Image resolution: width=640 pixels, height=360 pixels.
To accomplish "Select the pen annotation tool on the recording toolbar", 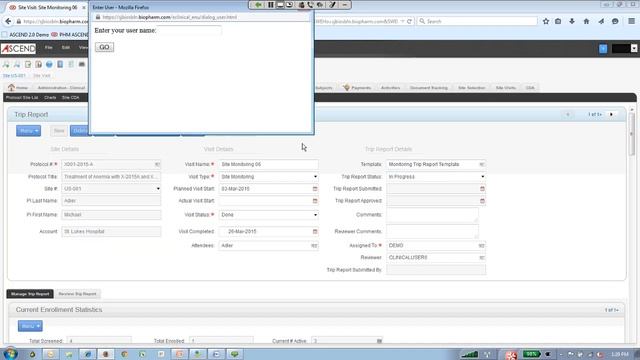I will coord(332,5).
